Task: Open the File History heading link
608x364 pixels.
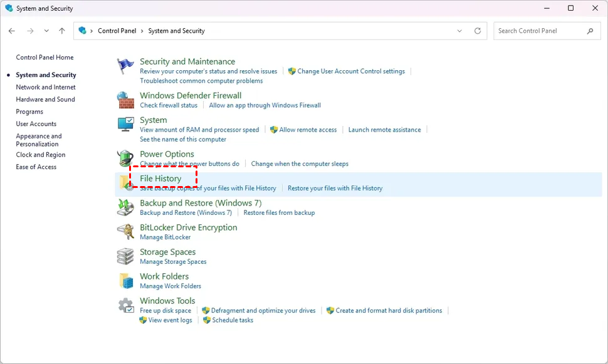Action: pos(160,179)
